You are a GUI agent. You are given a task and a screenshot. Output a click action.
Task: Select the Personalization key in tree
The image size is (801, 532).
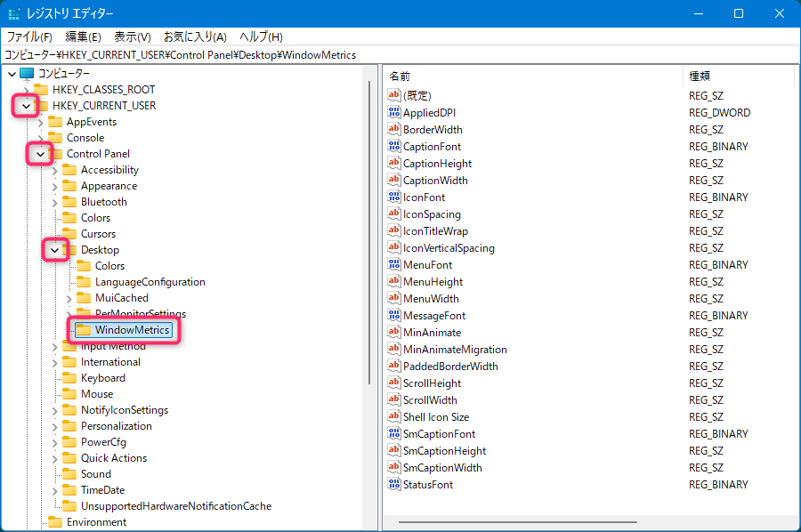coord(116,426)
